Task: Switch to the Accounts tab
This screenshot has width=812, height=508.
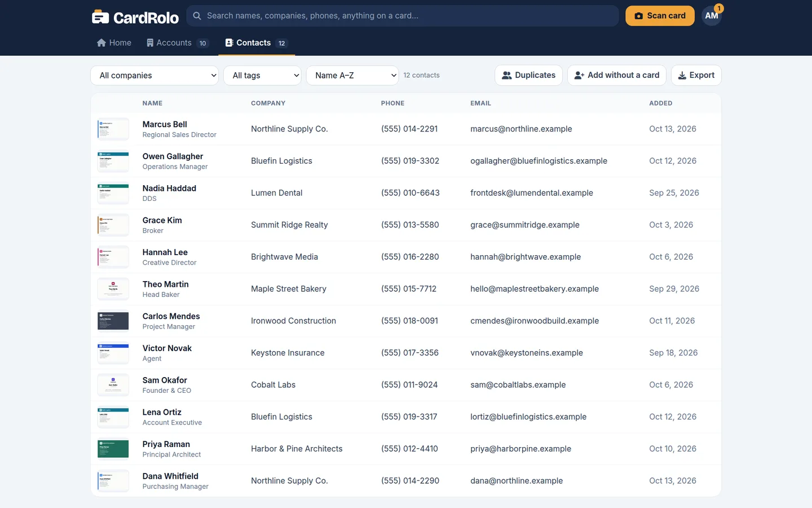Action: 178,43
